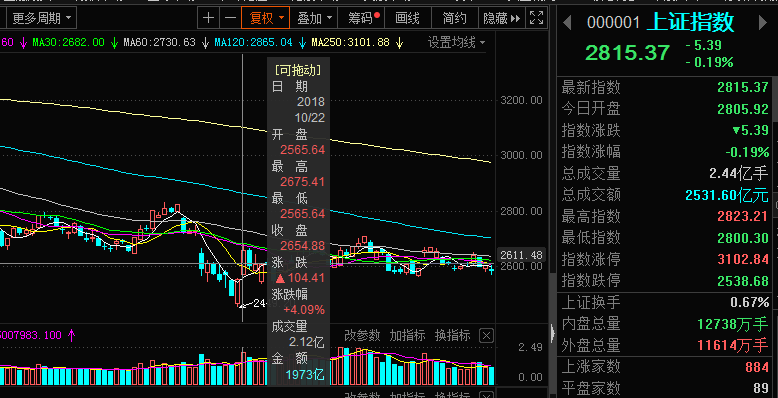Click the 外盘总量 11614万手 value
778x398 pixels.
(x=733, y=345)
